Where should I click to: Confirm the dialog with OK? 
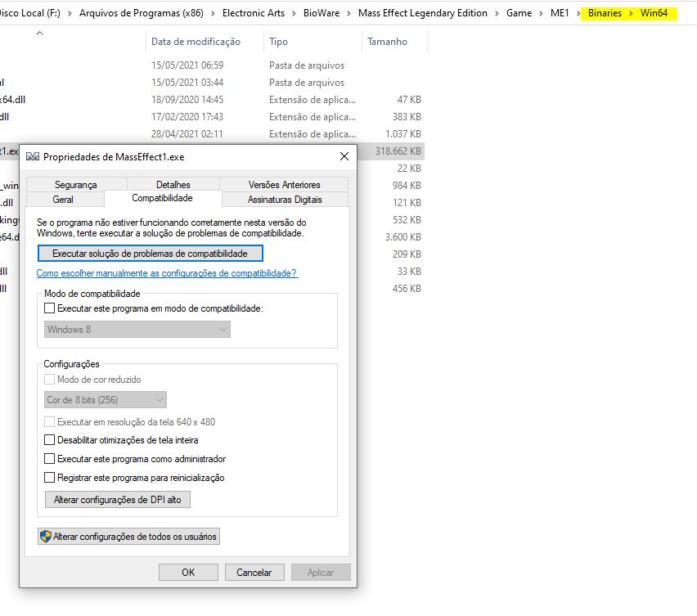tap(188, 573)
